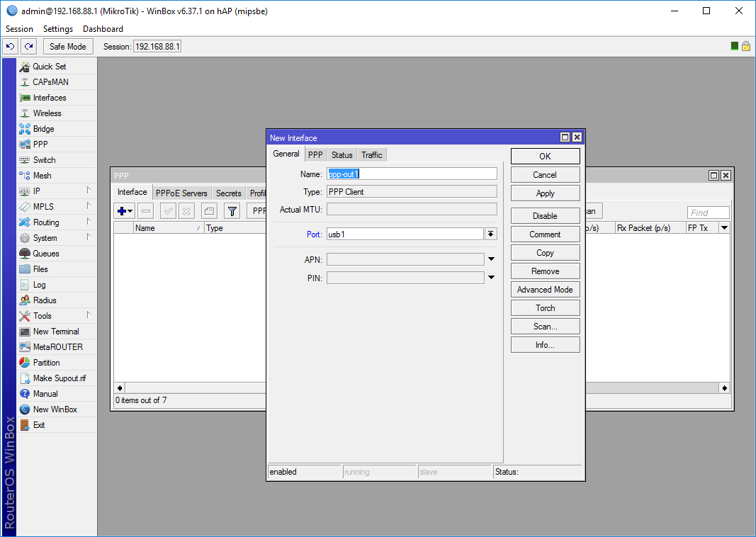This screenshot has width=756, height=537.
Task: Click Cancel button
Action: pos(546,175)
